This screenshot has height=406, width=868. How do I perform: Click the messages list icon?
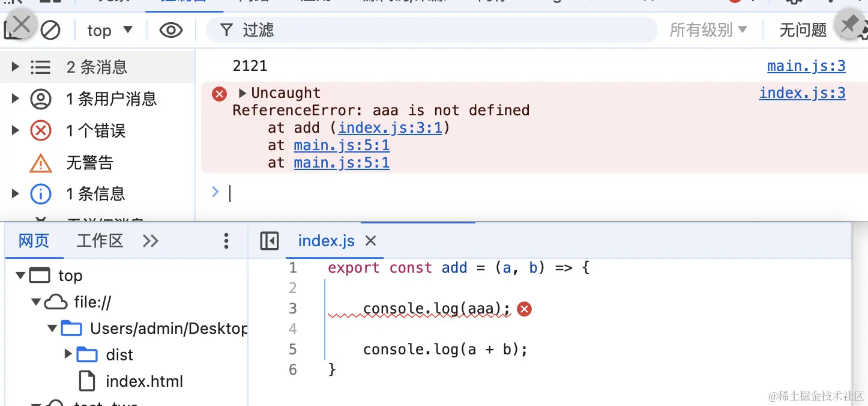41,67
